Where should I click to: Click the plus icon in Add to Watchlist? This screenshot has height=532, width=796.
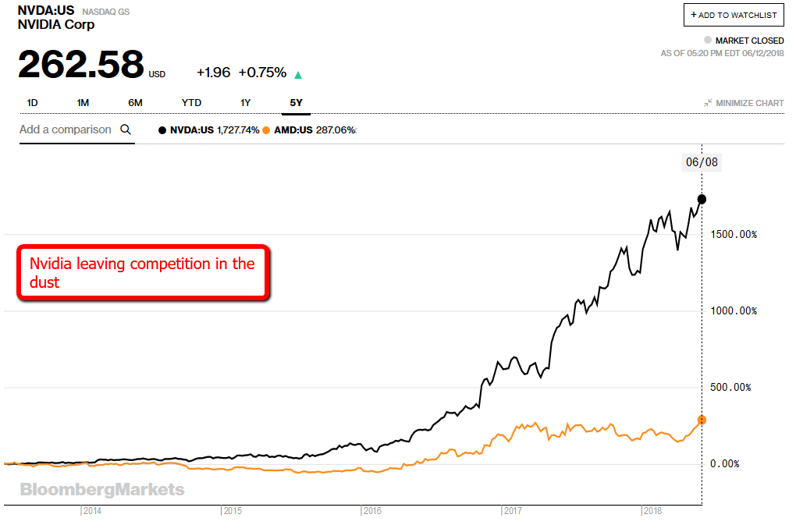pos(693,15)
